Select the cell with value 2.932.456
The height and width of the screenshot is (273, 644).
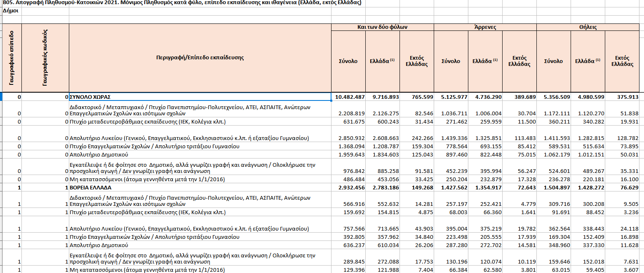[x=348, y=187]
